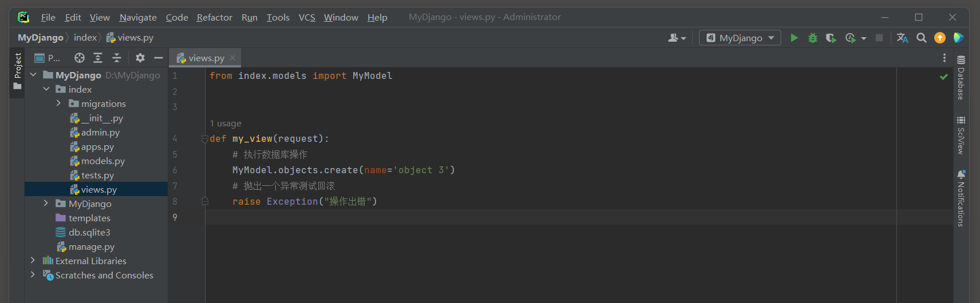Screen dimensions: 980x303
Task: Click MyDjango breadcrumb in navigation bar
Action: click(41, 38)
